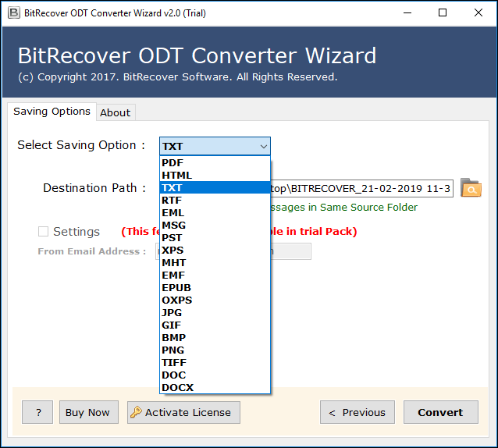
Task: Select the highlighted TXT list option
Action: 215,187
